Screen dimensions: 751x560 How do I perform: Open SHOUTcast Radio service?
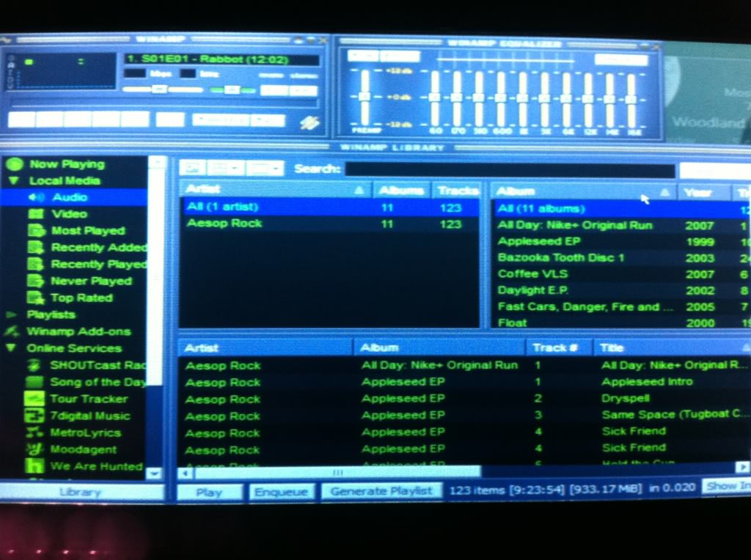98,365
